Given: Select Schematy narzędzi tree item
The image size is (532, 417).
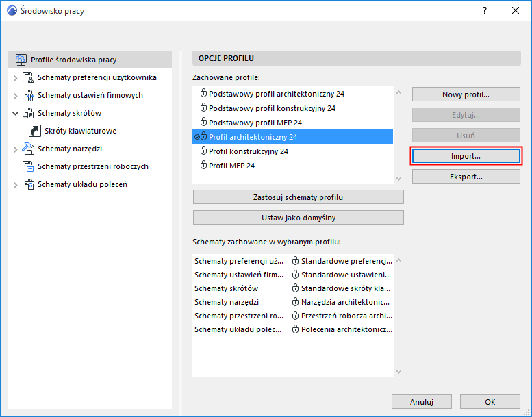Looking at the screenshot, I should 70,149.
